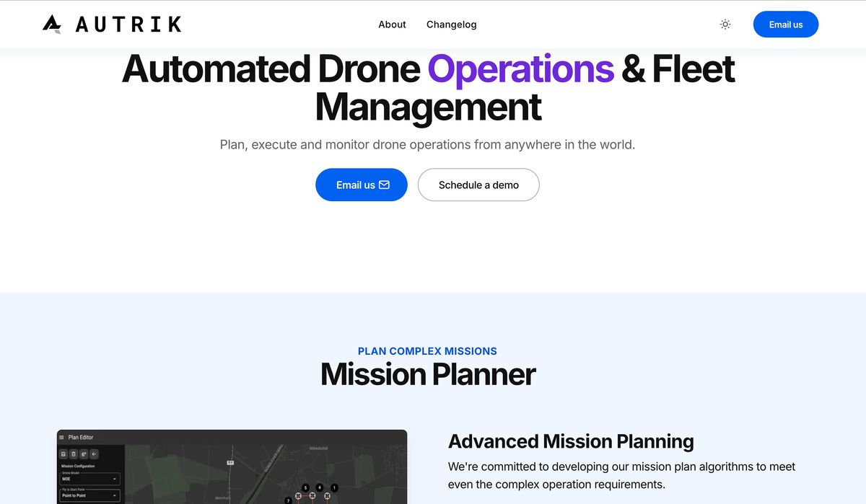Click the "PLAN COMPLEX MISSIONS" label
This screenshot has width=866, height=504.
tap(427, 351)
